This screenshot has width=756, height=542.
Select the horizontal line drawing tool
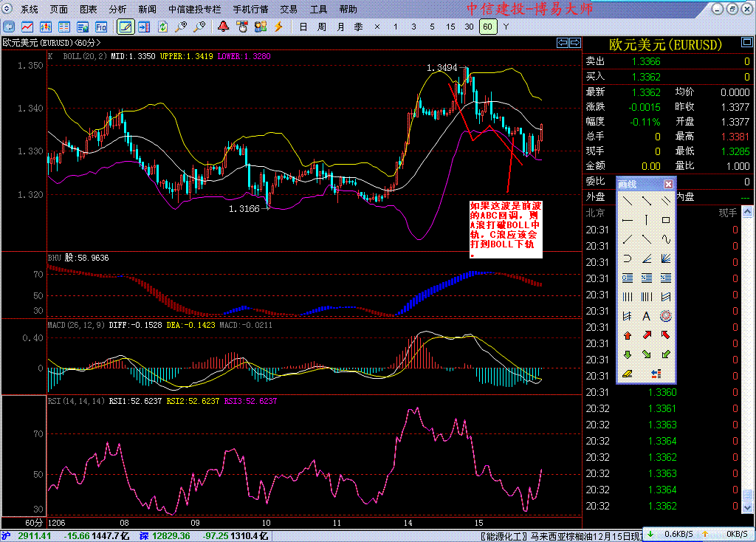628,220
